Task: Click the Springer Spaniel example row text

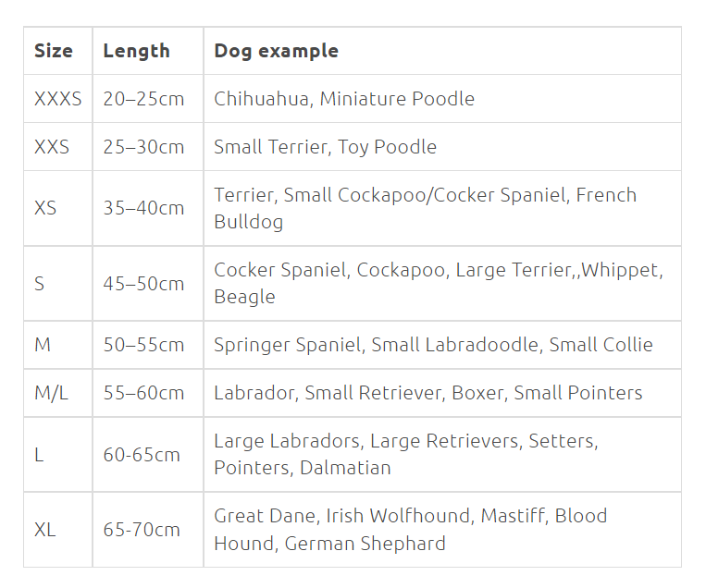Action: click(x=433, y=345)
